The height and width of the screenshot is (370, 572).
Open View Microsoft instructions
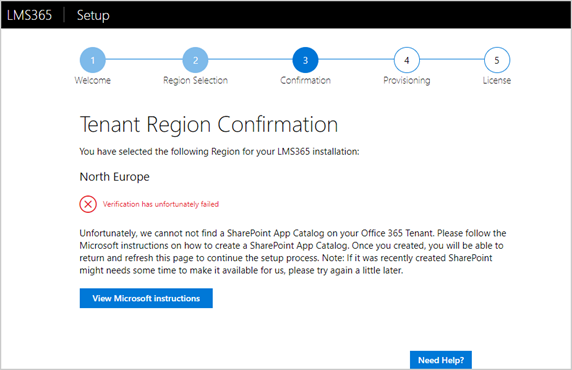click(x=146, y=298)
